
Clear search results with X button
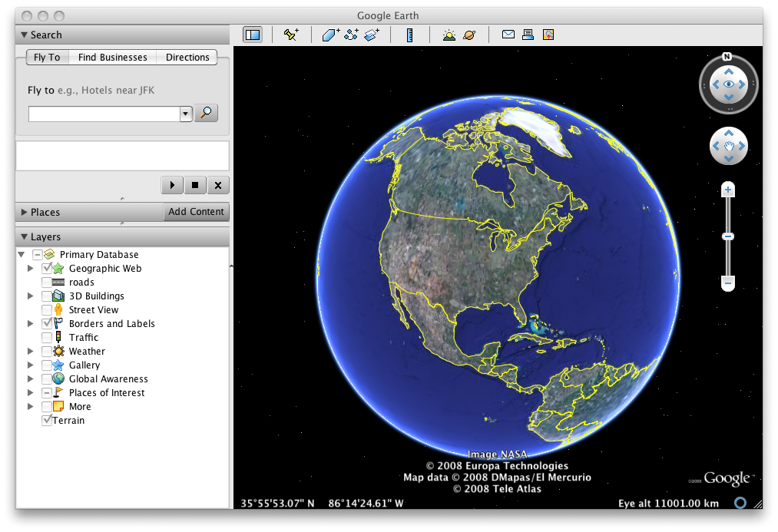click(x=218, y=185)
